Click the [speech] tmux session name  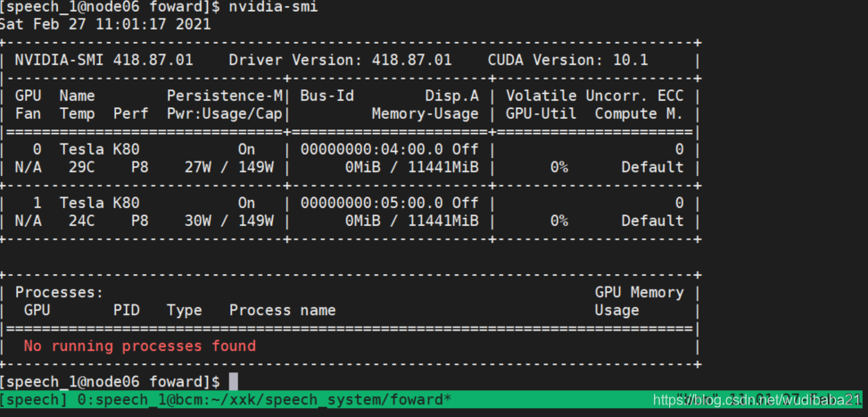pos(32,399)
